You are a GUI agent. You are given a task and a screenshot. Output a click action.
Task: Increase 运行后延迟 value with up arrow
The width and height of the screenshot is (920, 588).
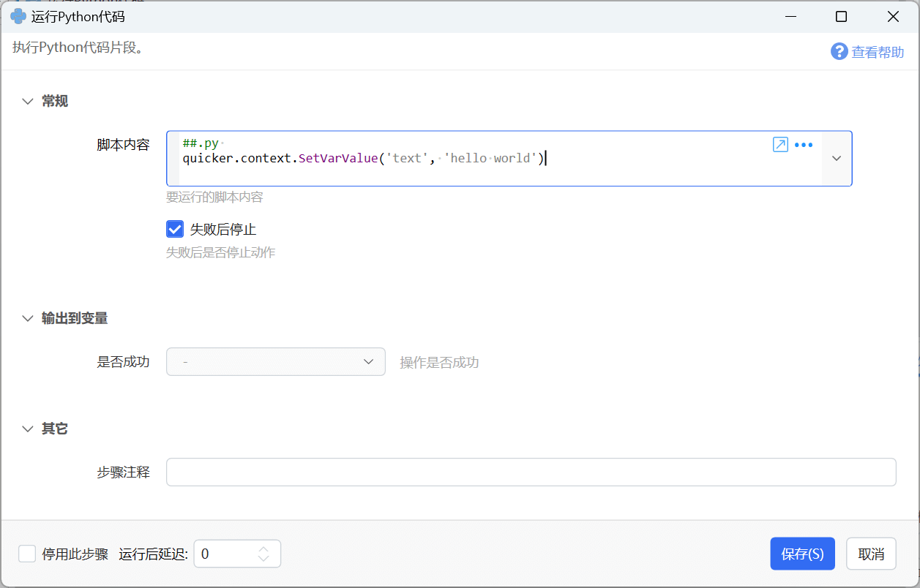[263, 549]
